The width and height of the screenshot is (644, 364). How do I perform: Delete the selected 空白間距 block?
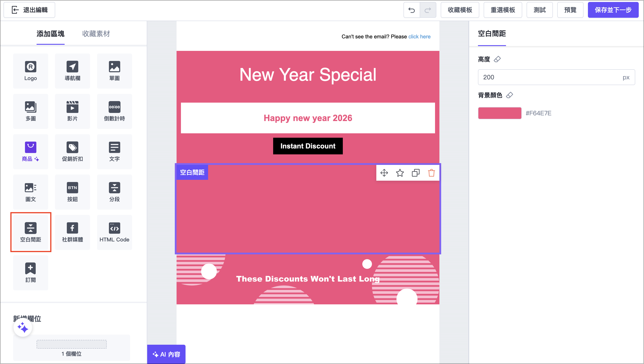(431, 173)
